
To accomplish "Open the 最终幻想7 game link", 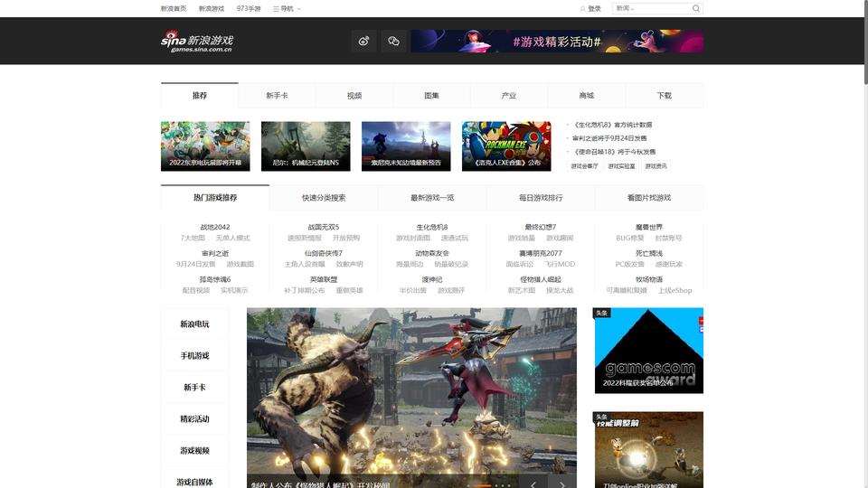I will tap(541, 227).
